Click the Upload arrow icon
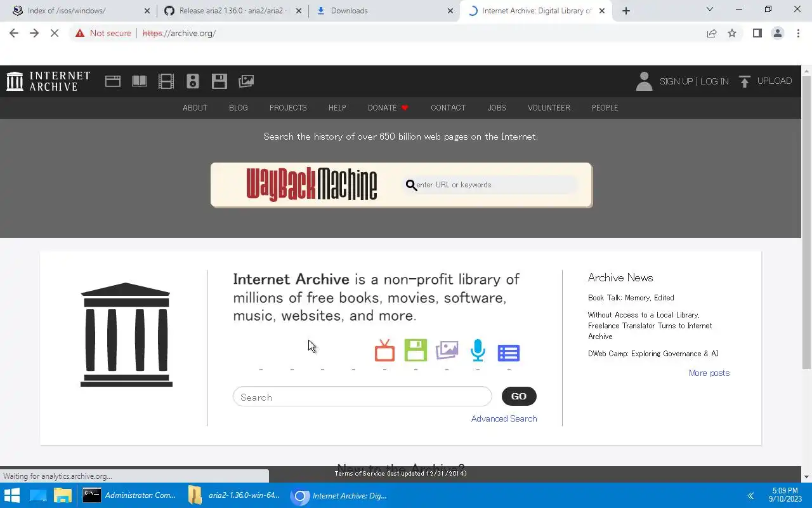 click(x=745, y=81)
